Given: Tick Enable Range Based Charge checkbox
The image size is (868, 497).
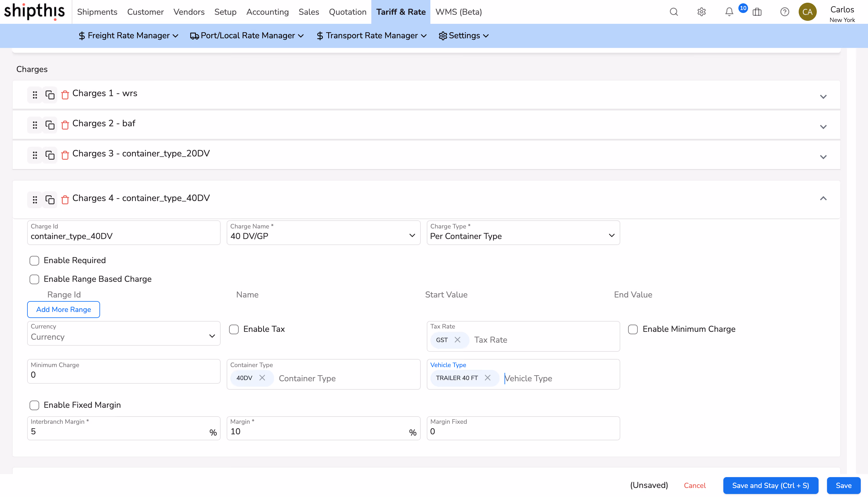Looking at the screenshot, I should click(34, 279).
